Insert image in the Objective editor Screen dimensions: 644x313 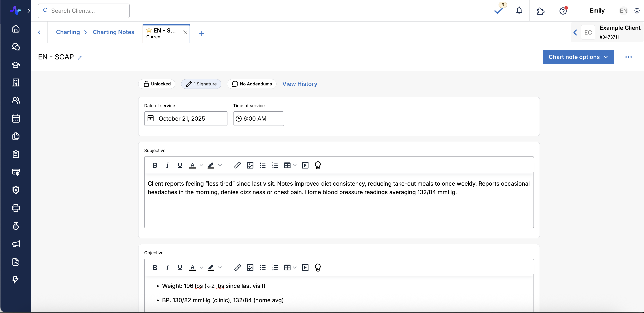[250, 267]
